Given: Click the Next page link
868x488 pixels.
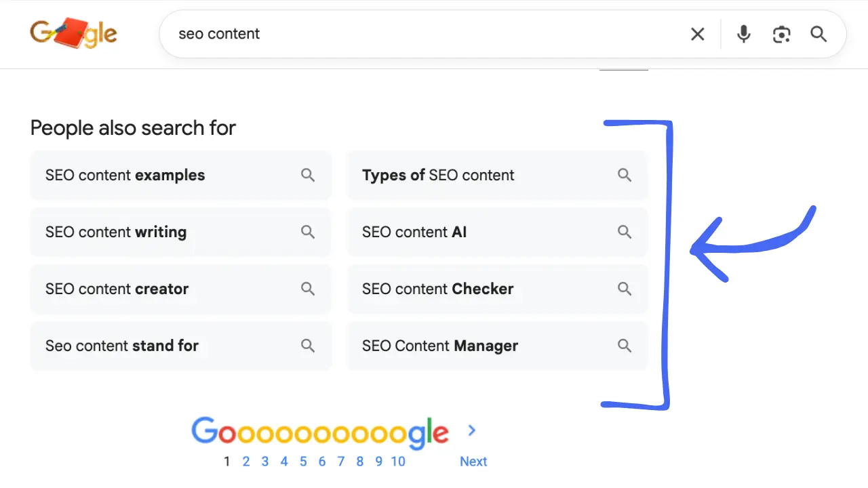Looking at the screenshot, I should (x=473, y=462).
